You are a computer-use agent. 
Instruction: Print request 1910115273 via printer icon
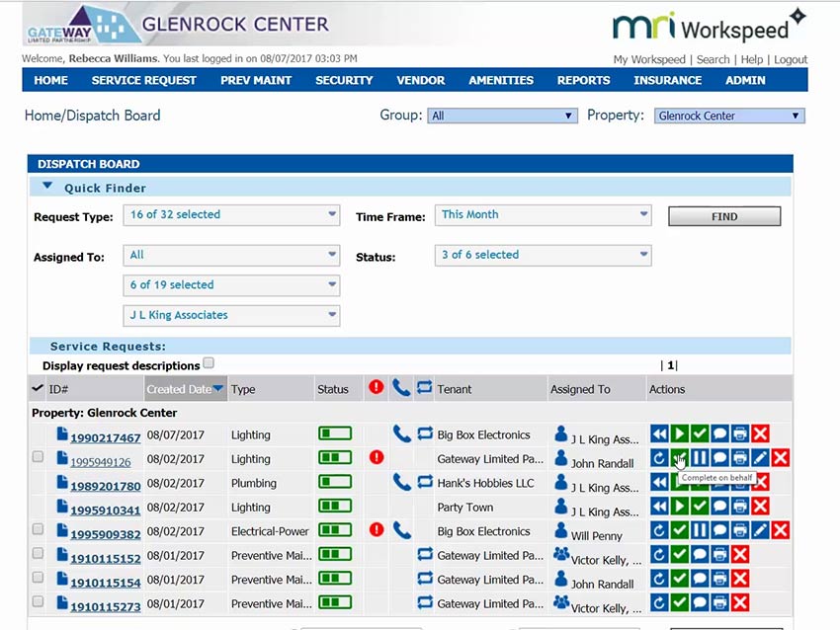(x=719, y=602)
